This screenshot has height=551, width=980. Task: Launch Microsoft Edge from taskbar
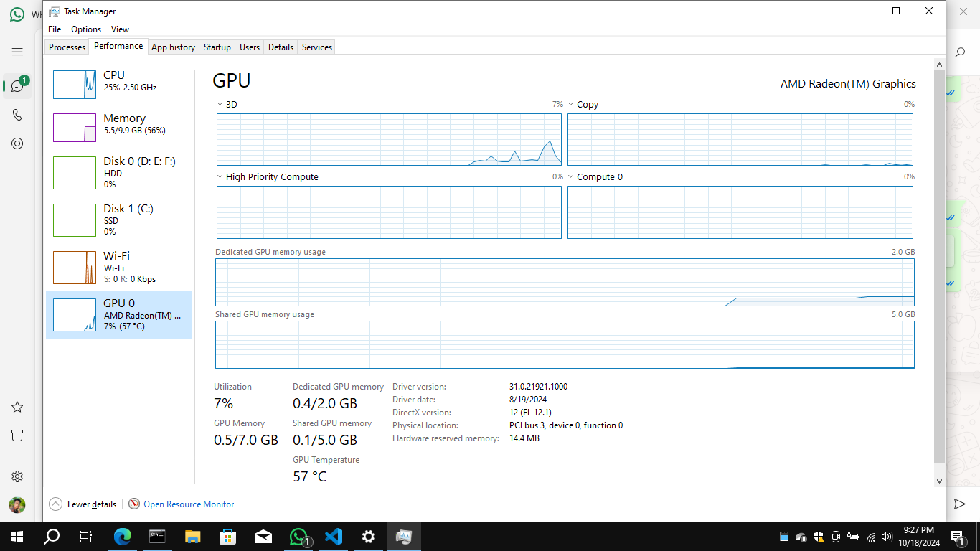[123, 537]
